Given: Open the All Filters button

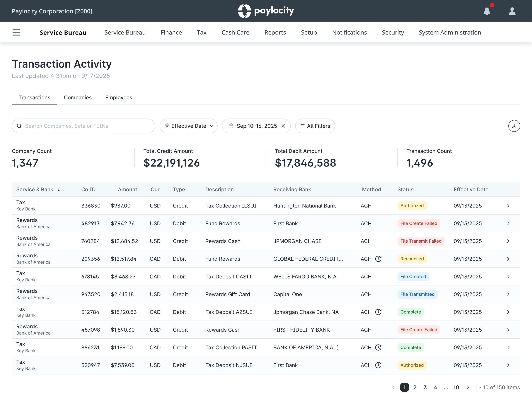Looking at the screenshot, I should click(x=315, y=126).
